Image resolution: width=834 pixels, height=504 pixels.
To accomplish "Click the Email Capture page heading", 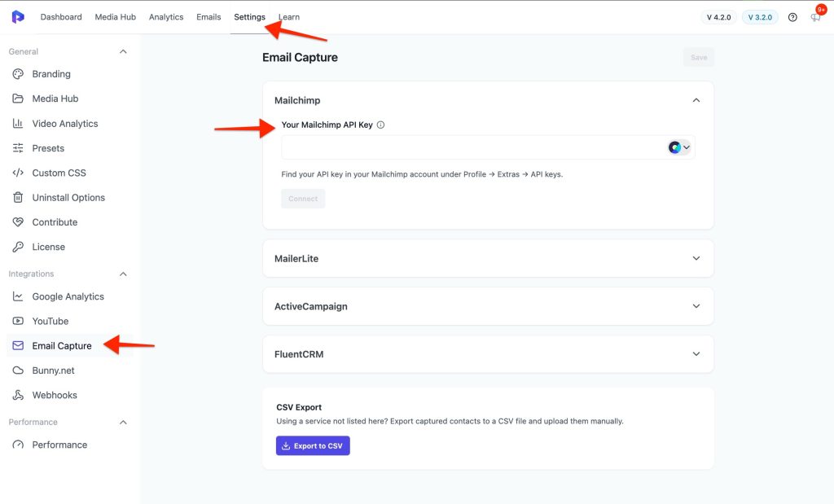I will [300, 58].
